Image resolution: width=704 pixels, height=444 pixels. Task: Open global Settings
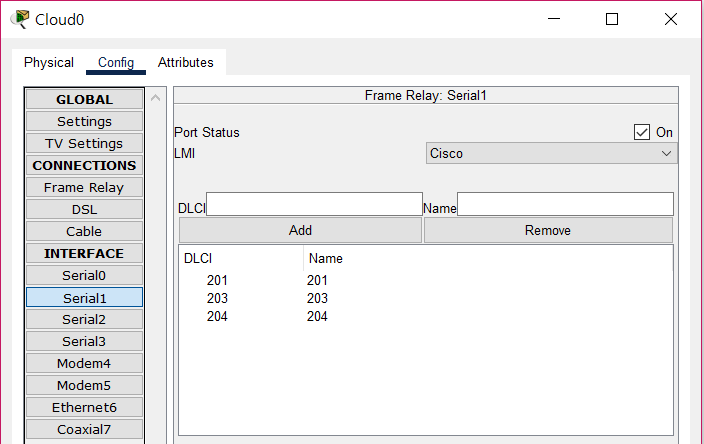84,121
